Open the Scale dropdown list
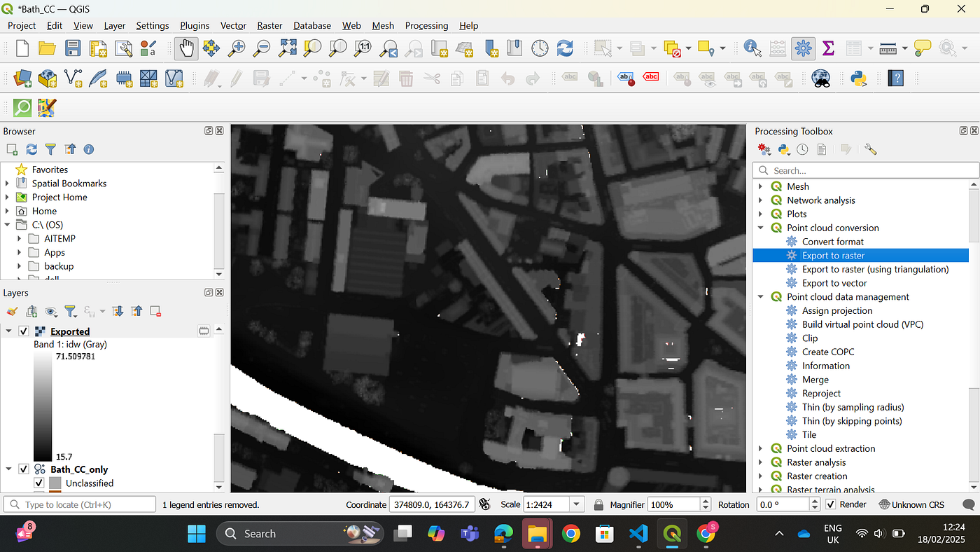980x552 pixels. tap(577, 504)
